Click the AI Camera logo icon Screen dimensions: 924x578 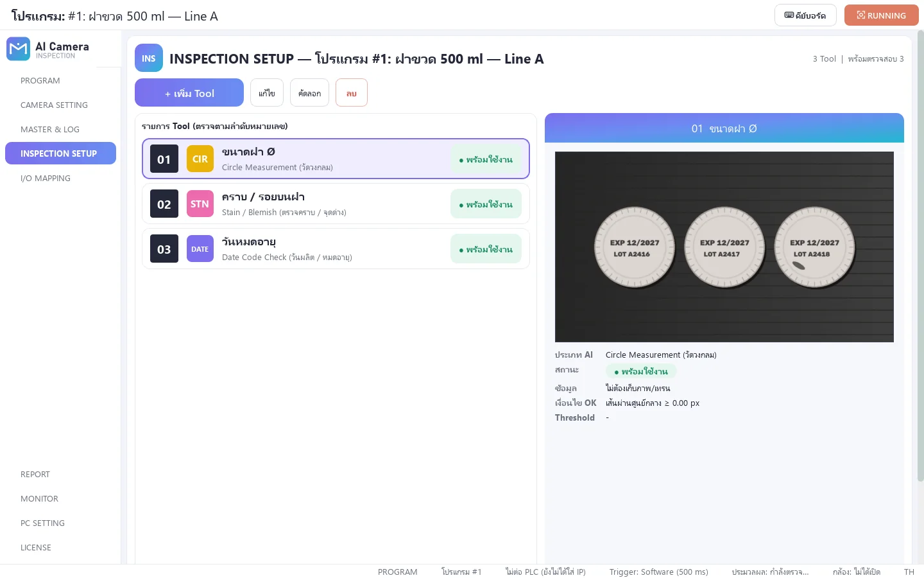click(18, 49)
